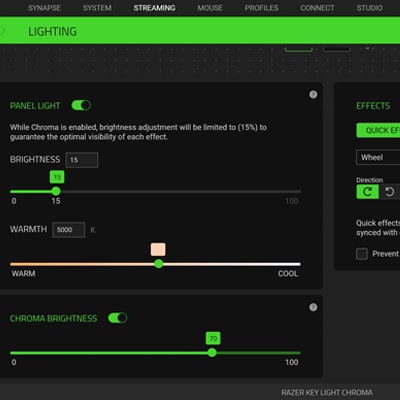Screen dimensions: 400x400
Task: Click the Quick Effects button
Action: (378, 130)
